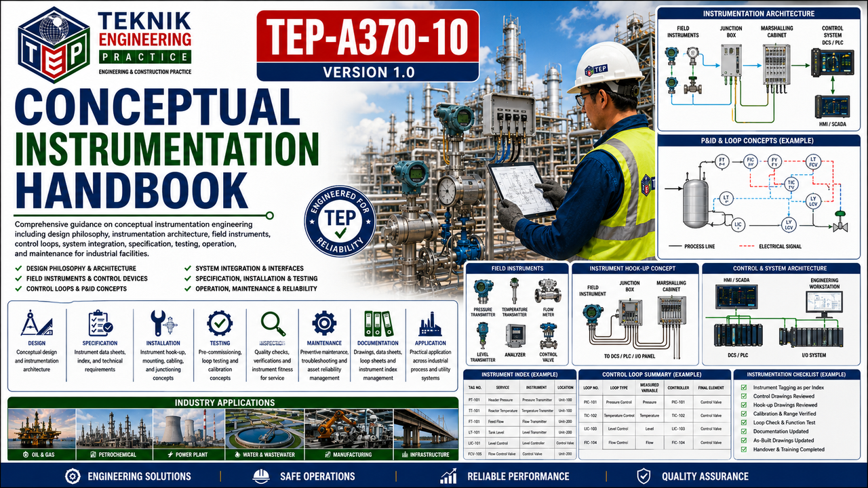
Task: Click the Analyzer instrument icon
Action: click(x=515, y=336)
